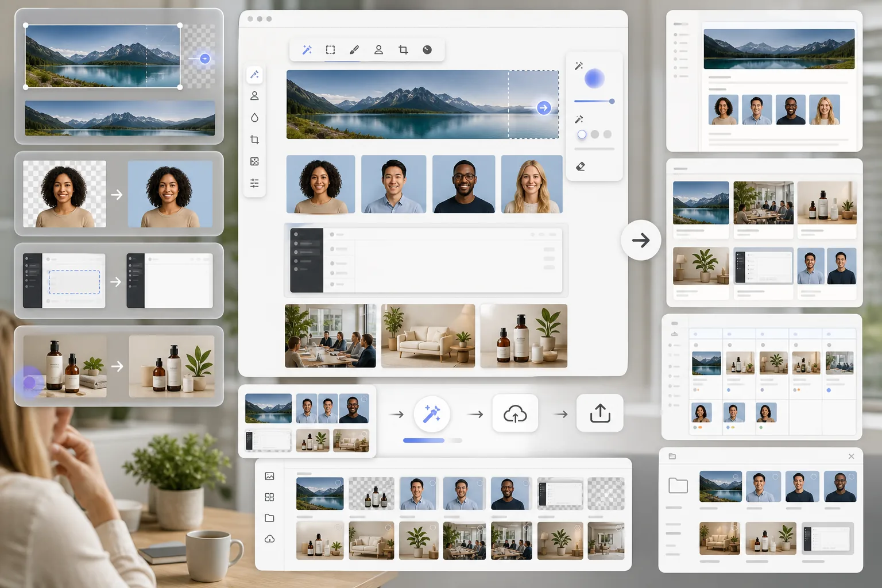The height and width of the screenshot is (588, 882).
Task: Open the curly-haired woman portrait in main canvas
Action: coord(320,184)
